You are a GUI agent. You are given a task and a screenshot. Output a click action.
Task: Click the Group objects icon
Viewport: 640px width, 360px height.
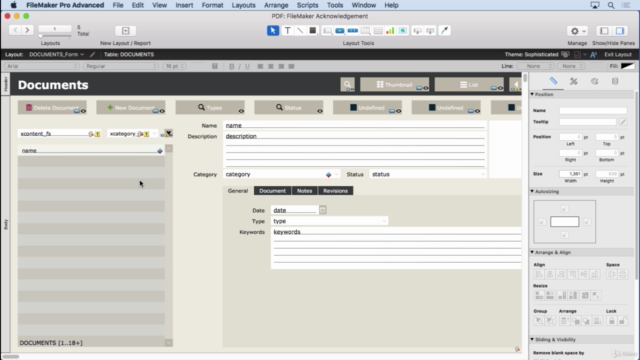539,321
